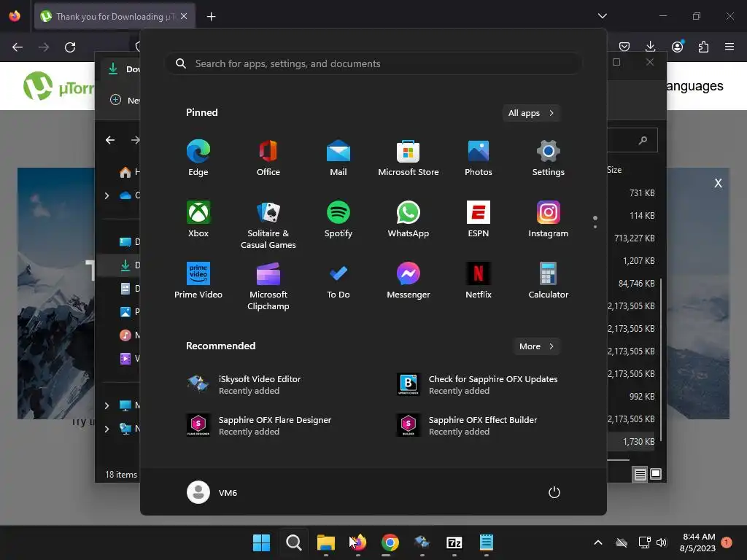Open taskbar Search
747x560 pixels.
coord(293,542)
